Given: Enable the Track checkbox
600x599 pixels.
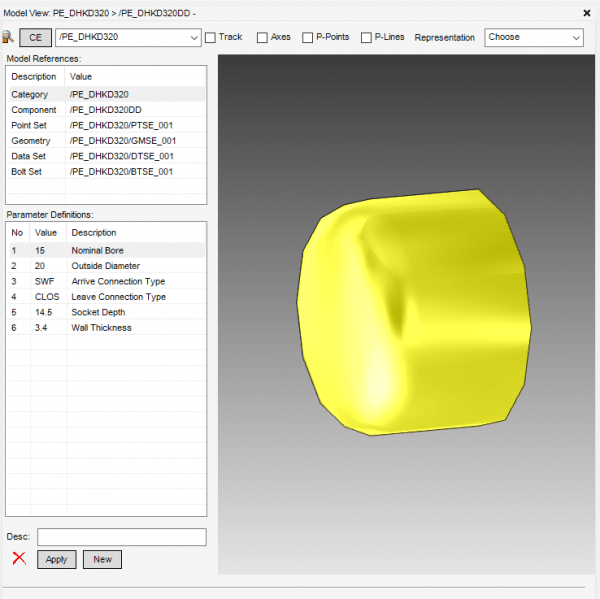Looking at the screenshot, I should 210,38.
